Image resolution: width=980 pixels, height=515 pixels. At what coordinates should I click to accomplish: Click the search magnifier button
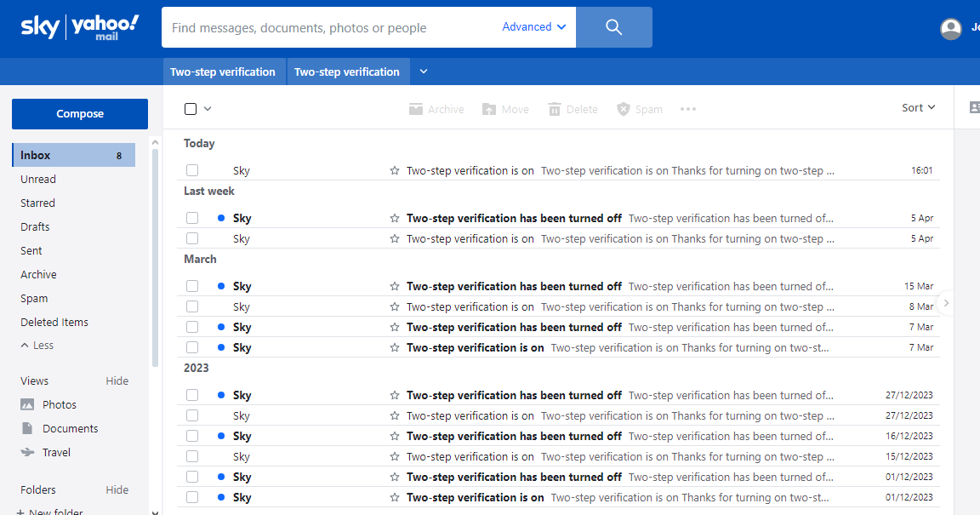pos(613,27)
